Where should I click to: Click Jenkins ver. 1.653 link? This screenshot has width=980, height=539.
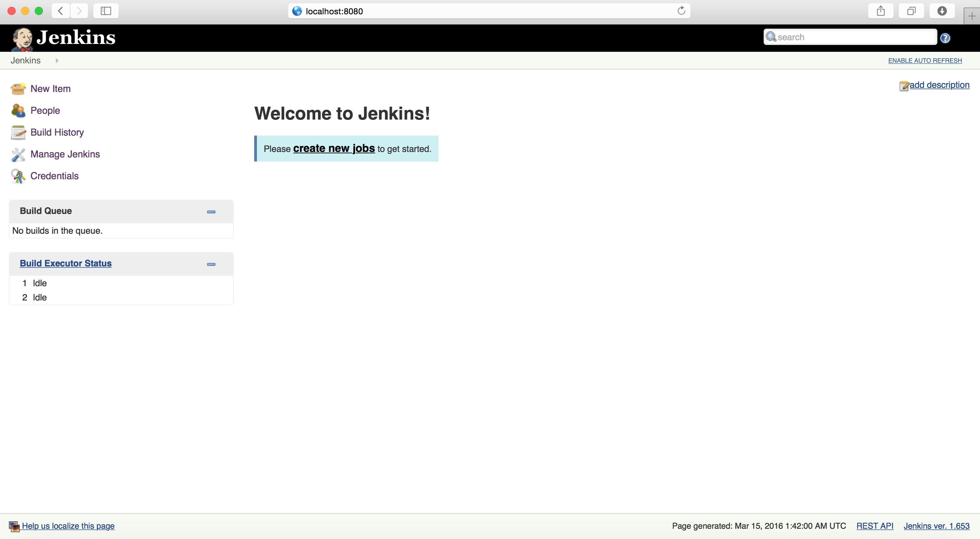[x=937, y=526]
